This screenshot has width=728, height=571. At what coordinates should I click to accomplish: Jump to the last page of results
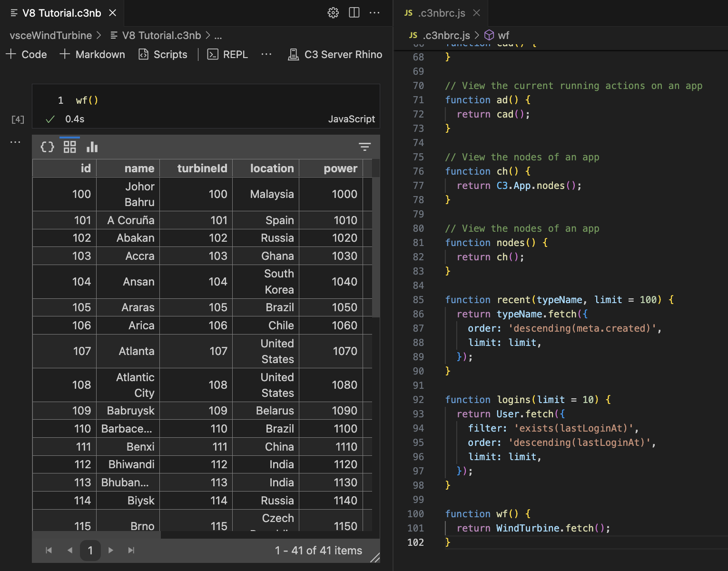[x=131, y=550]
